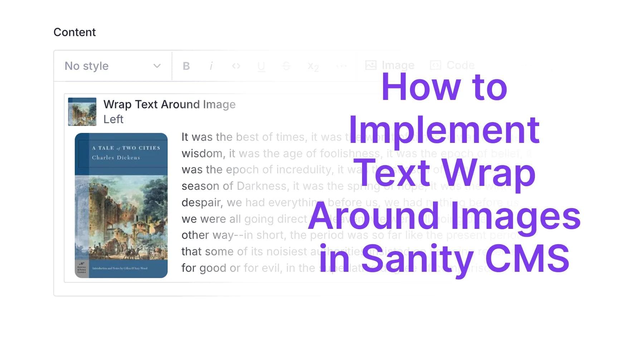Toggle strikethrough formatting in the toolbar

tap(286, 66)
